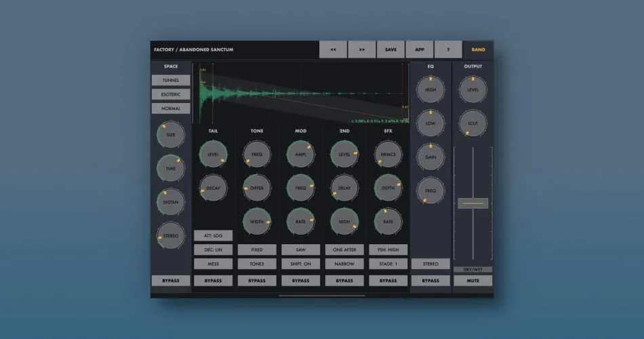Click the STEREO knob in SPACE section
Screen dimensions: 644x339
[x=170, y=236]
